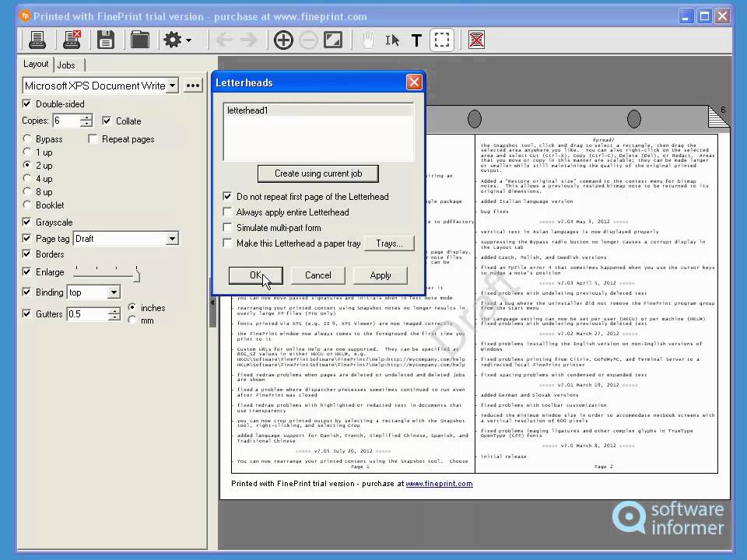The height and width of the screenshot is (560, 747).
Task: Select the 1 up layout option
Action: pyautogui.click(x=26, y=152)
